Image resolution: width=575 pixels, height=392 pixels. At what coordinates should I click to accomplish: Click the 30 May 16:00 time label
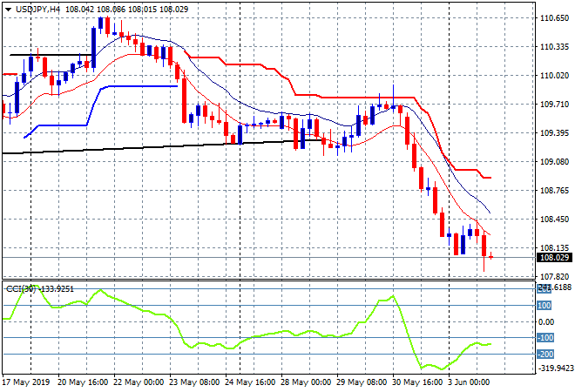pos(416,382)
